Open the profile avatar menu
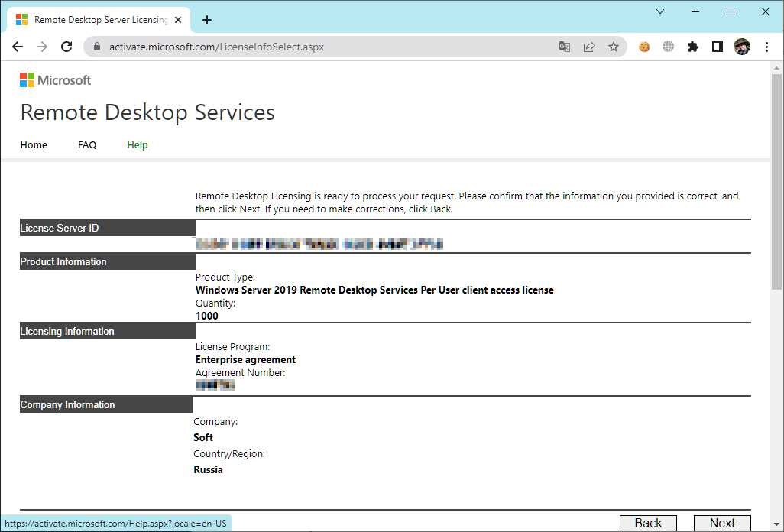Image resolution: width=784 pixels, height=532 pixels. pos(742,47)
